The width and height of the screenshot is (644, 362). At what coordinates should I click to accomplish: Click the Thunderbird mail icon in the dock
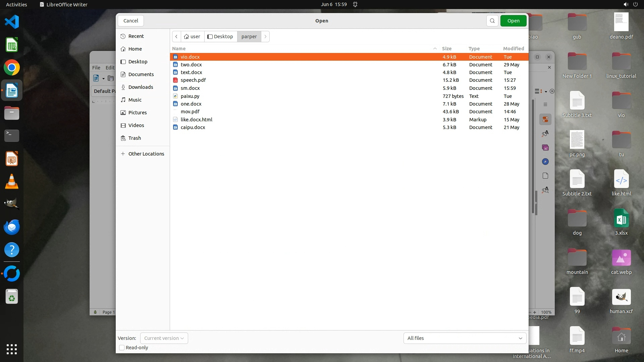tap(12, 227)
